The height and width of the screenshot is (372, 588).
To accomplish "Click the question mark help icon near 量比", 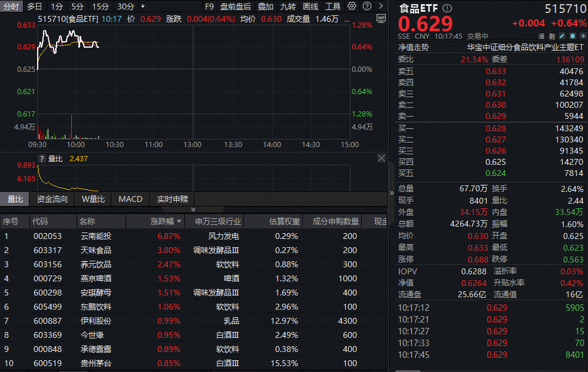I will coord(42,158).
